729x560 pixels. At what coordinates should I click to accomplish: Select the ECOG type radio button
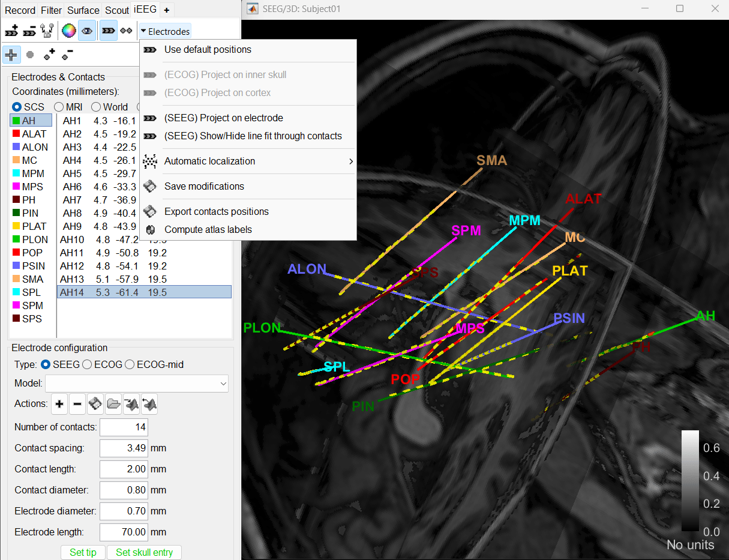point(87,364)
